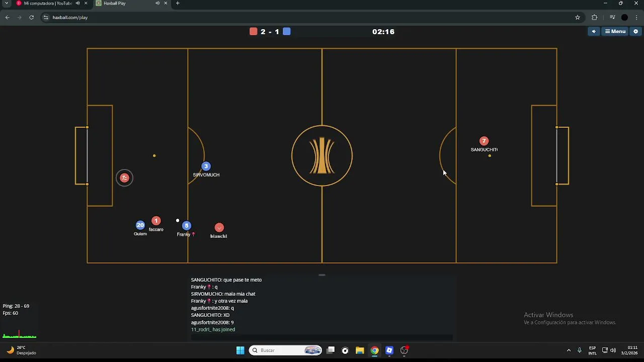
Task: Click blue player 20 Guiam disc
Action: click(140, 225)
